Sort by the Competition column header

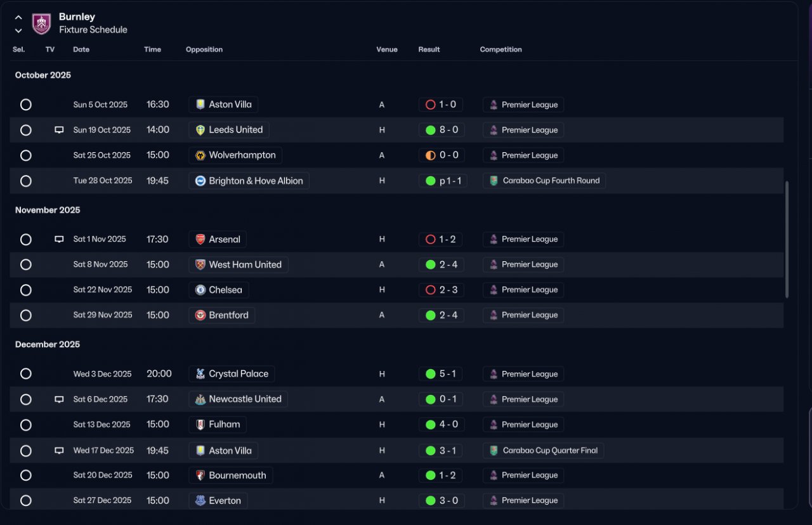point(501,49)
